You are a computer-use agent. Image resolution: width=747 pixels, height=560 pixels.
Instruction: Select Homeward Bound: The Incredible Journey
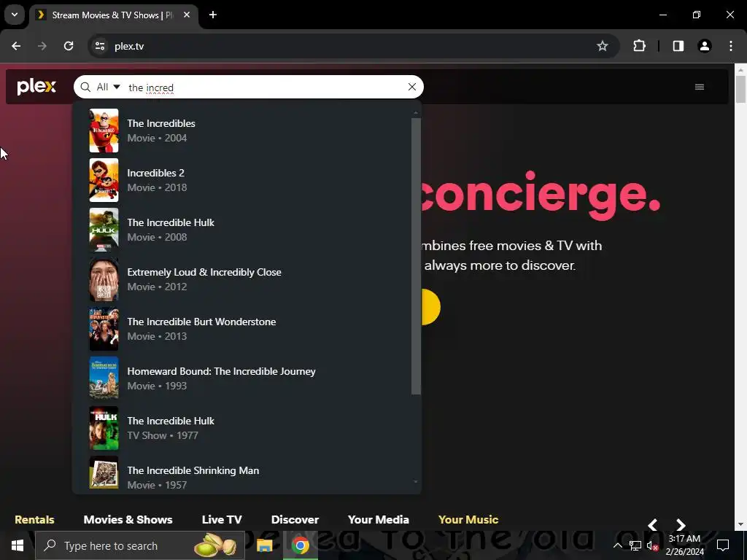(249, 378)
